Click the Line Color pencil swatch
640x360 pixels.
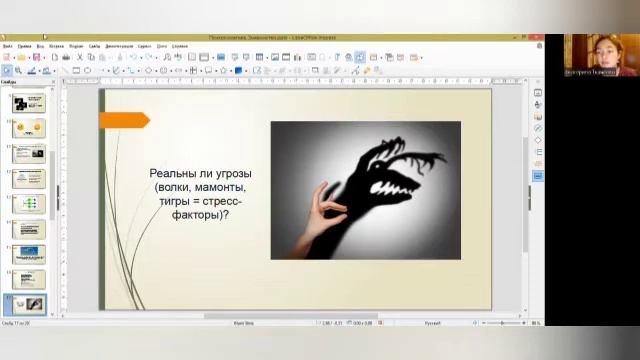pyautogui.click(x=31, y=71)
